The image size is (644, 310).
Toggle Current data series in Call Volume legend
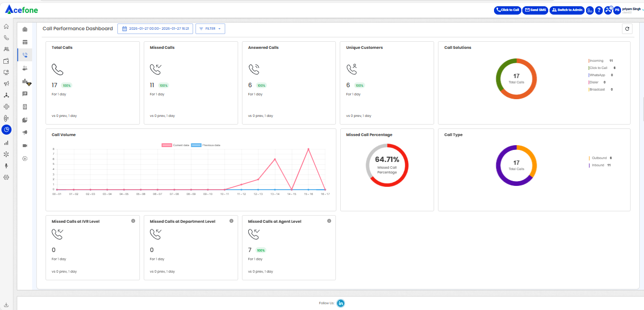point(175,145)
